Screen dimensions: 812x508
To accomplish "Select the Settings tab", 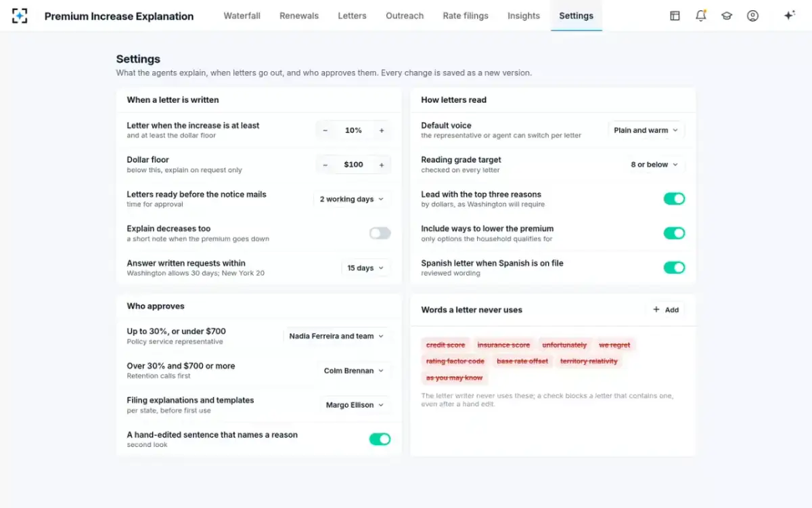I will [577, 16].
